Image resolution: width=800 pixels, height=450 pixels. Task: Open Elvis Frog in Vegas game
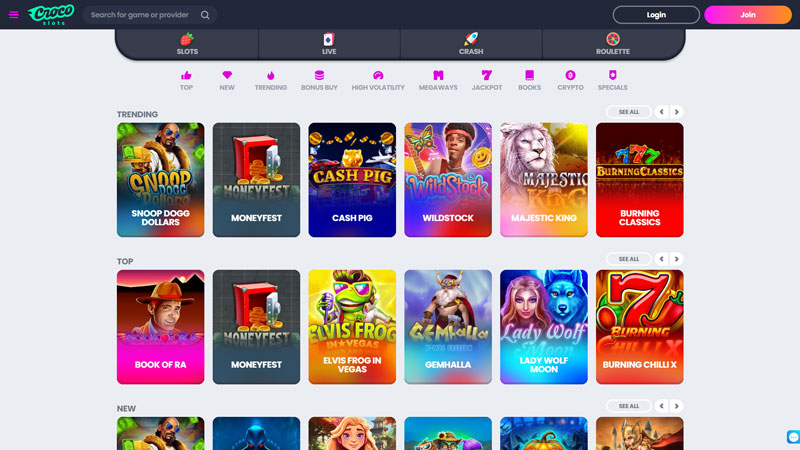click(352, 327)
